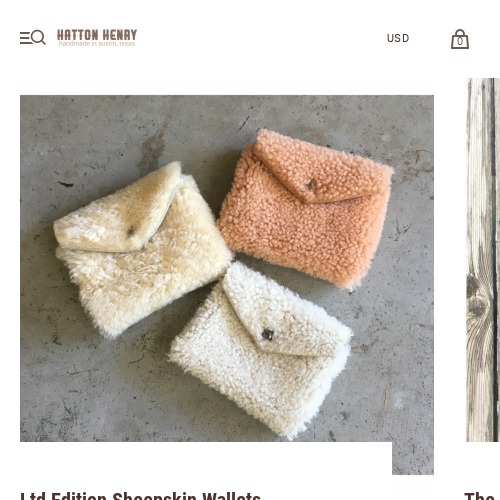Click the wood knot in right image

477,305
